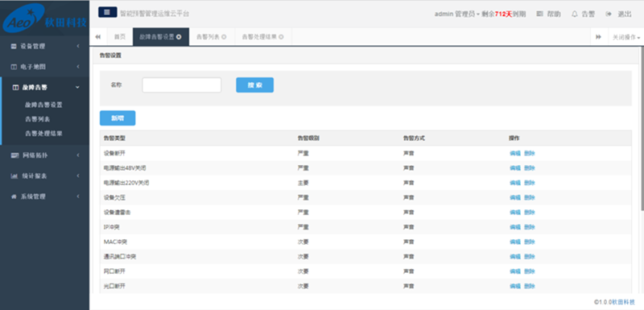The image size is (644, 310).
Task: Expand the 系统管理 menu chevron
Action: 77,196
